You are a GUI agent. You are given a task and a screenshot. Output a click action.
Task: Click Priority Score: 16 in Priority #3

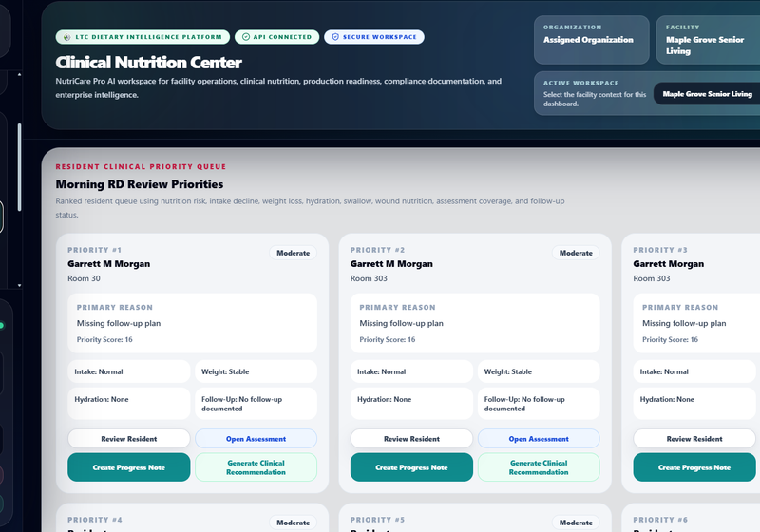click(x=671, y=340)
